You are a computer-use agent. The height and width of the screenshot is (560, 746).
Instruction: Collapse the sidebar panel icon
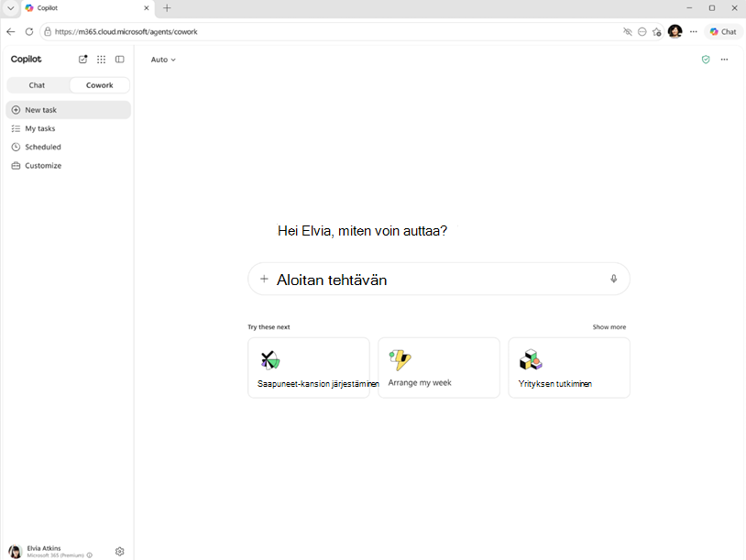click(x=120, y=59)
